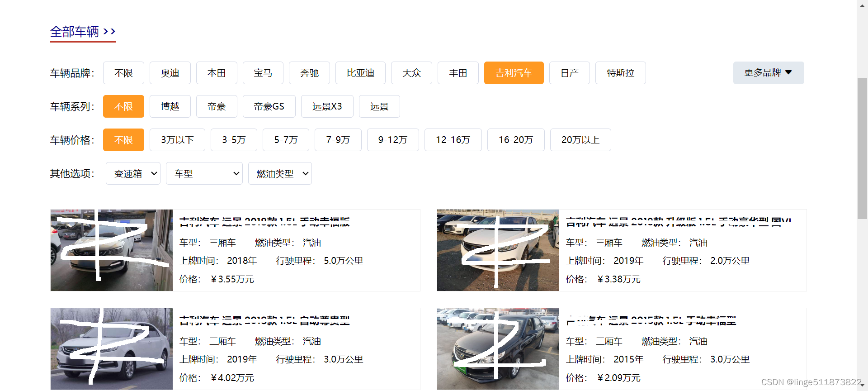868x391 pixels.
Task: Filter price 20万以上
Action: [x=580, y=140]
